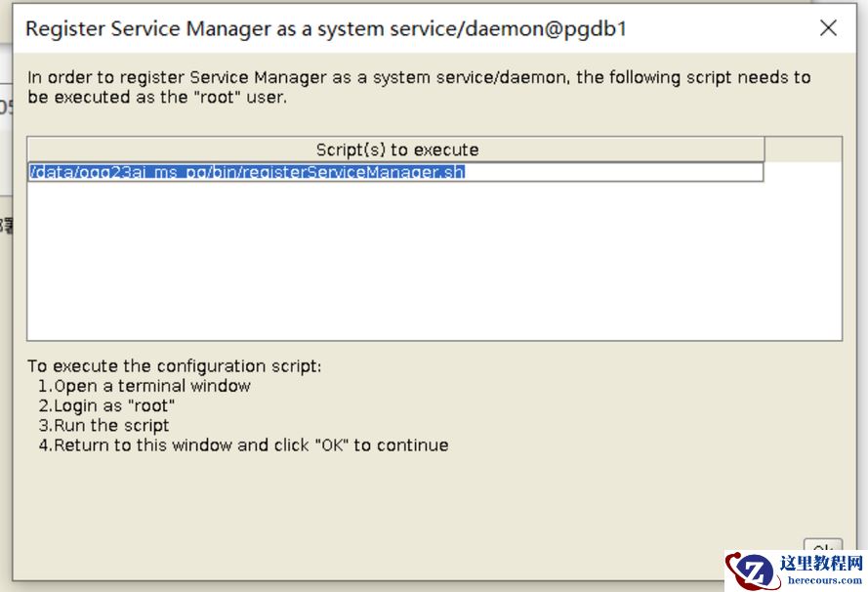Click the blue Z logo icon
Image resolution: width=868 pixels, height=592 pixels.
[753, 571]
